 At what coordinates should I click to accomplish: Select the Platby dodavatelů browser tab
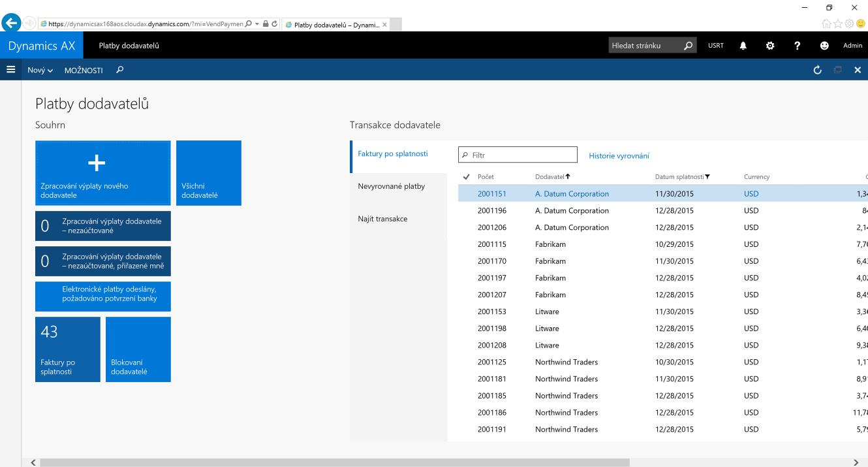335,25
